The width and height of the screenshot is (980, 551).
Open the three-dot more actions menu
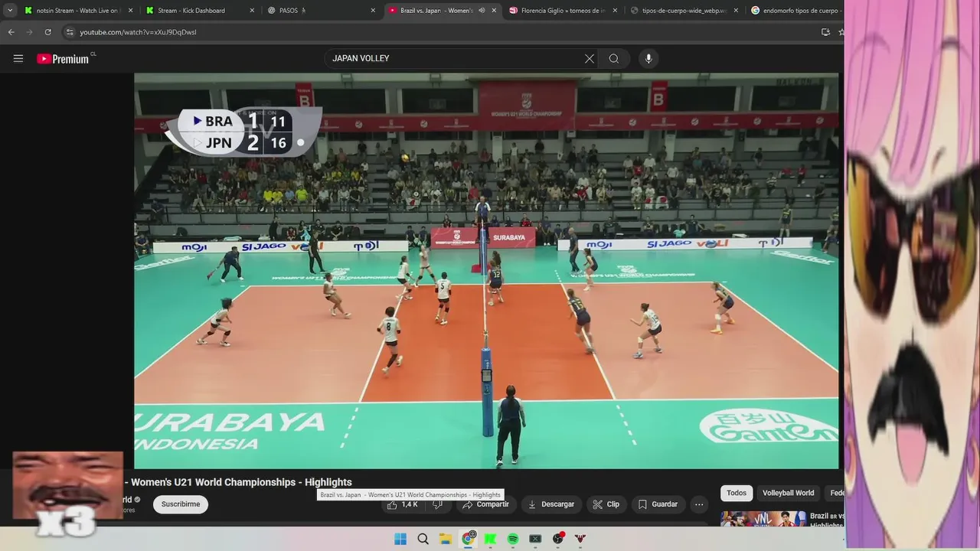coord(698,504)
